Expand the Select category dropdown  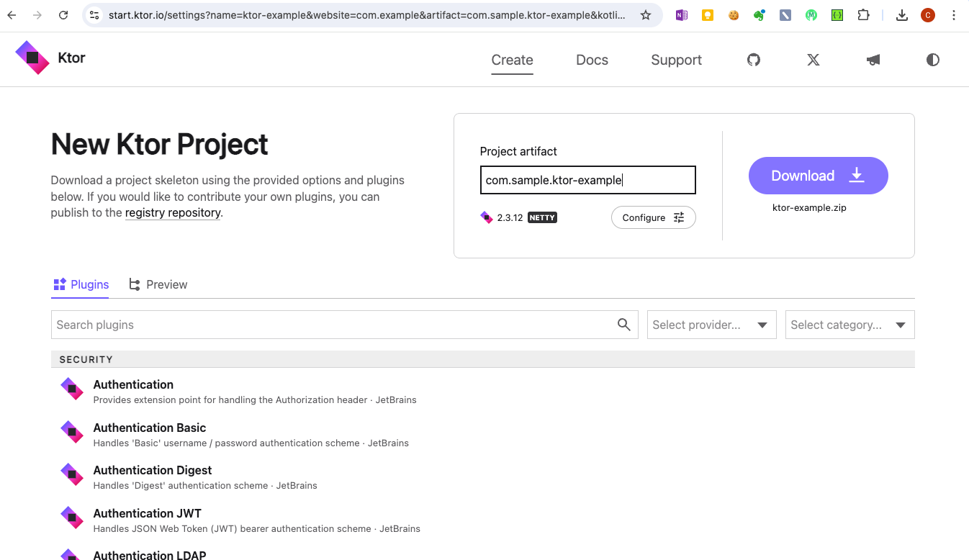[850, 325]
